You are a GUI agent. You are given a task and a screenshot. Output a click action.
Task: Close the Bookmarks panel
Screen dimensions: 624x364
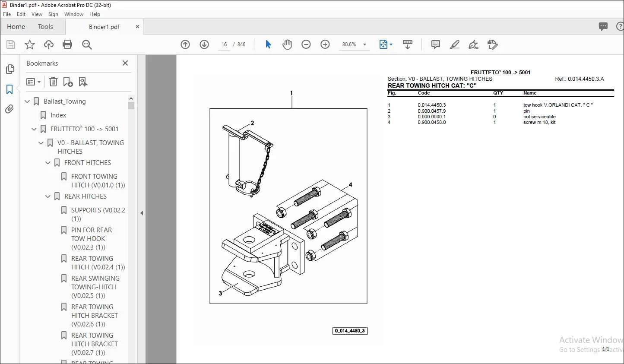[x=125, y=63]
